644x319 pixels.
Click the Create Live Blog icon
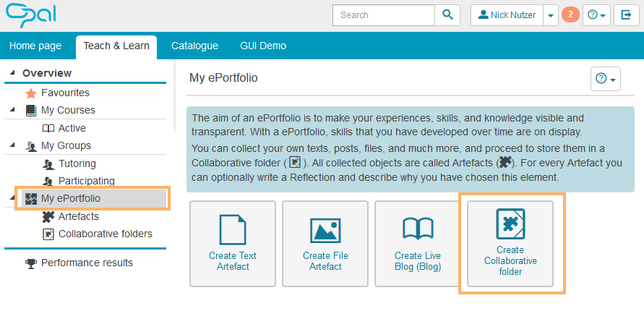point(417,229)
